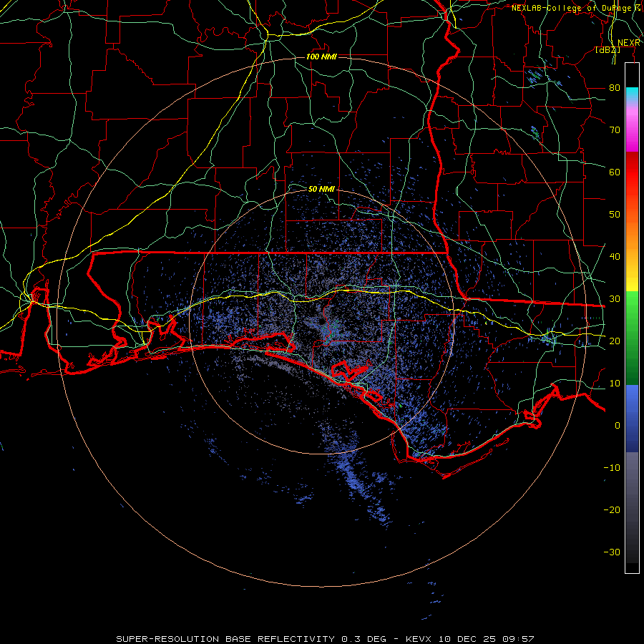Screen dimensions: 644x644
Task: Click the 100 NMI range ring label
Action: tap(321, 57)
